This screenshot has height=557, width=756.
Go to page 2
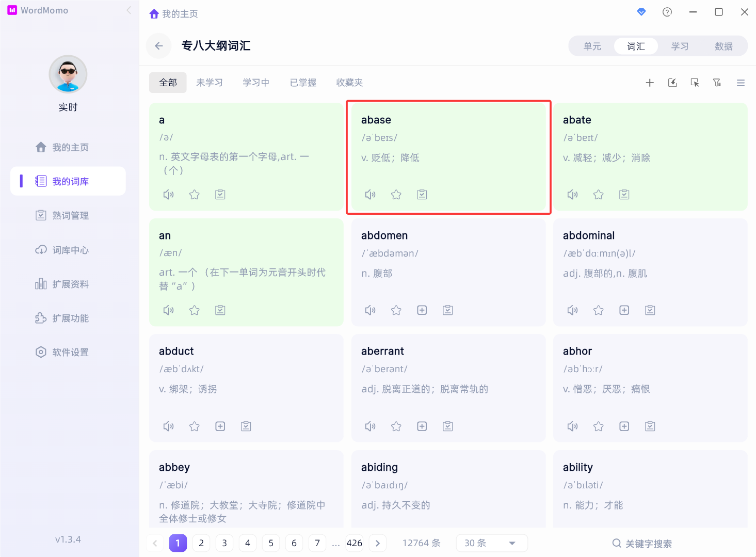tap(201, 543)
